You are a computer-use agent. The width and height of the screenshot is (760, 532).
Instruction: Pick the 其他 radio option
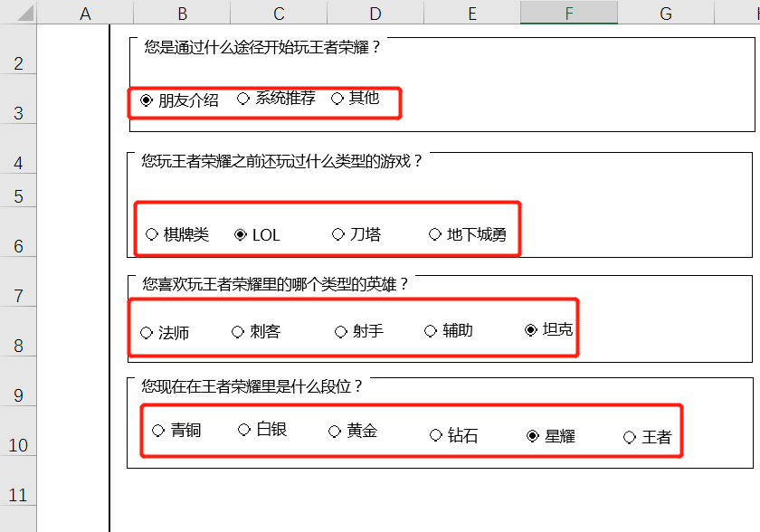tap(337, 99)
